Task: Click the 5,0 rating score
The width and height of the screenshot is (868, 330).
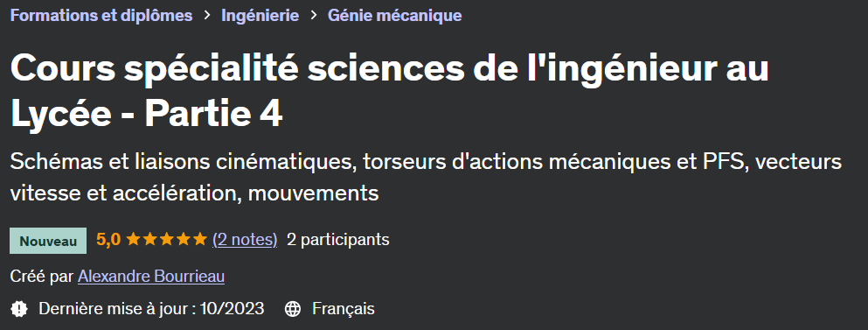Action: [x=108, y=240]
